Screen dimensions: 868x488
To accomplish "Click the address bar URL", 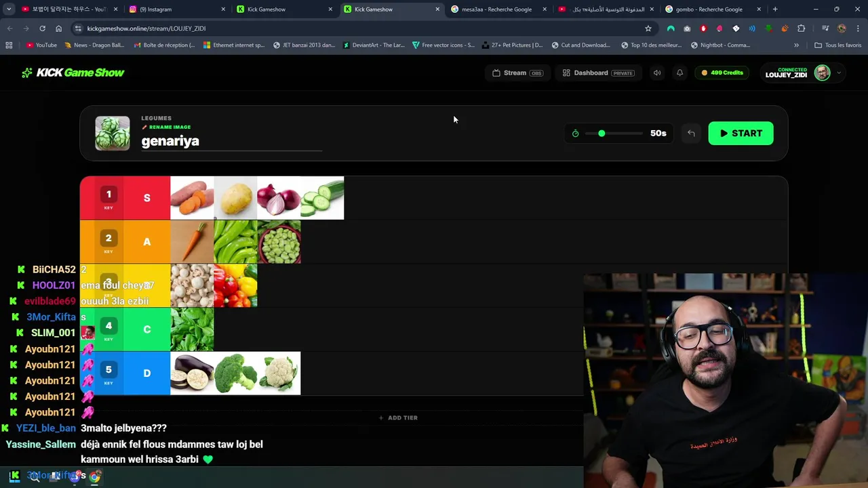I will point(146,28).
